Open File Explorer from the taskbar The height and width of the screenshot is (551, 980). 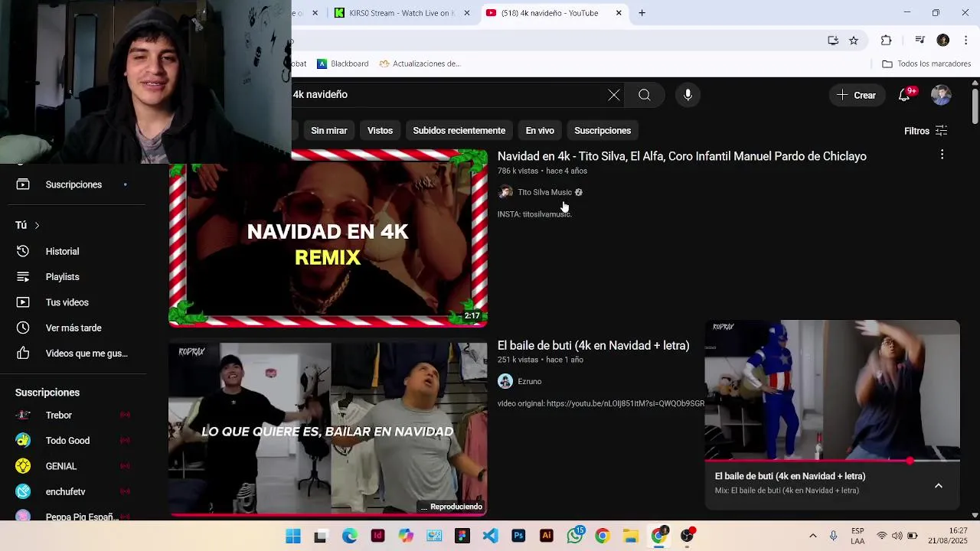point(631,536)
